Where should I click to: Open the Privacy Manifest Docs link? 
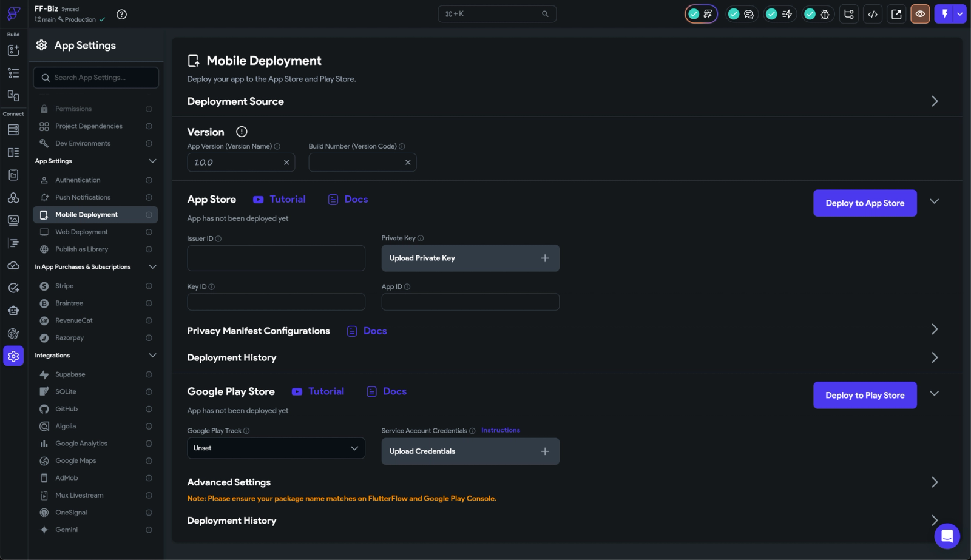click(x=367, y=331)
